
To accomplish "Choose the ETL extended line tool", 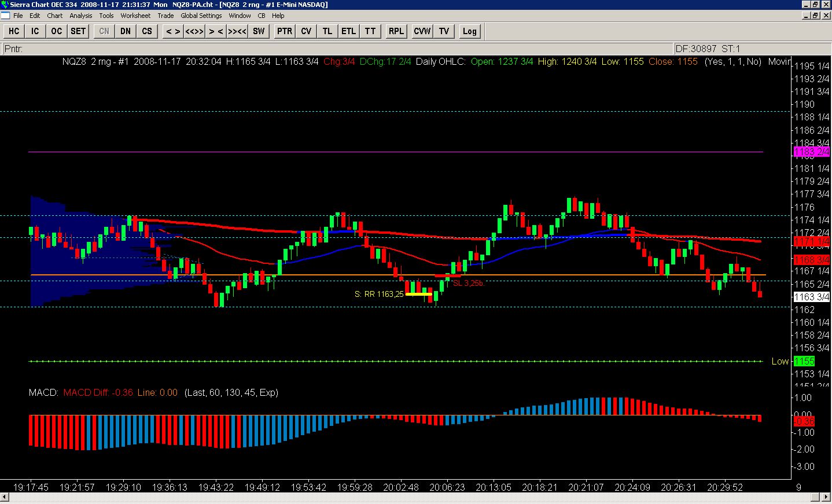I will click(348, 31).
